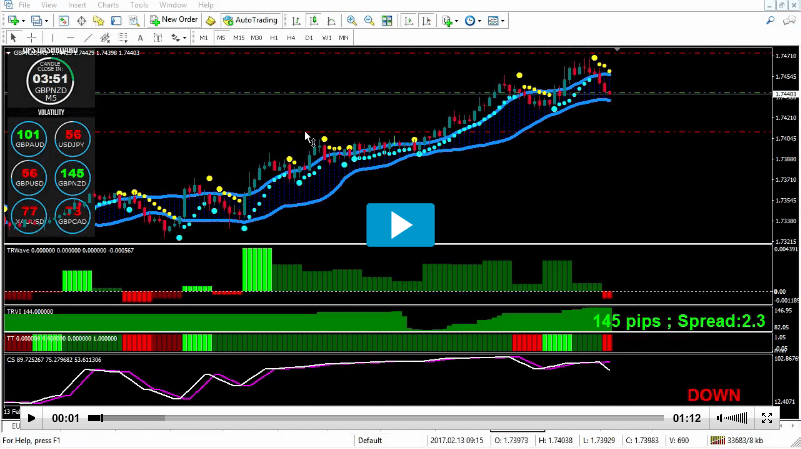Open the Charts menu
This screenshot has height=449, width=801.
108,5
